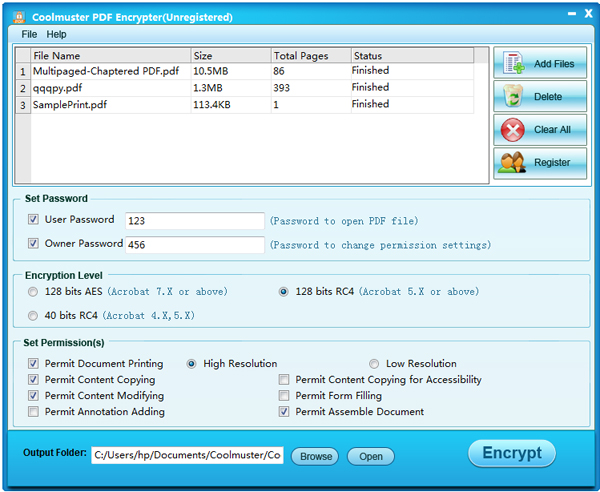The image size is (600, 492).
Task: Open Register via the people icon
Action: (x=513, y=162)
